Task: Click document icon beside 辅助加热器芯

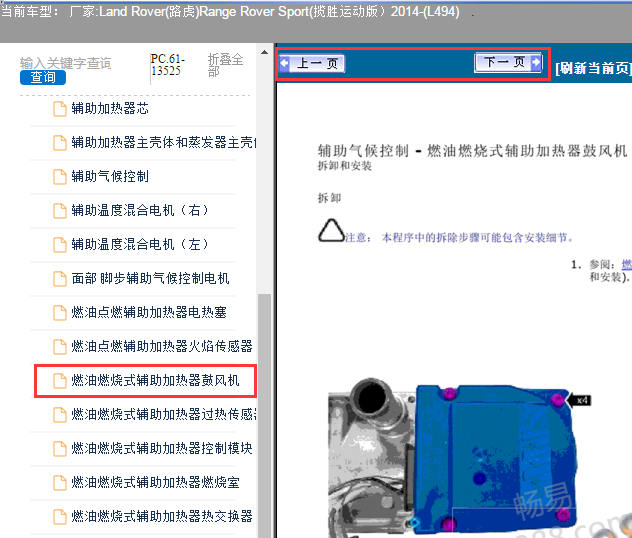Action: point(60,109)
